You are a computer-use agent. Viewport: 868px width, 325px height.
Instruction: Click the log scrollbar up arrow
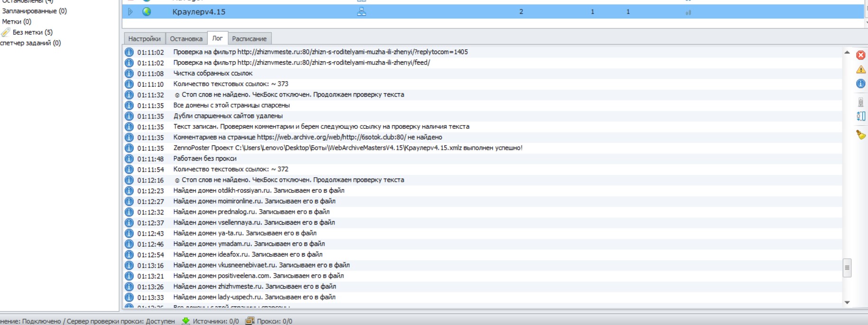[847, 52]
